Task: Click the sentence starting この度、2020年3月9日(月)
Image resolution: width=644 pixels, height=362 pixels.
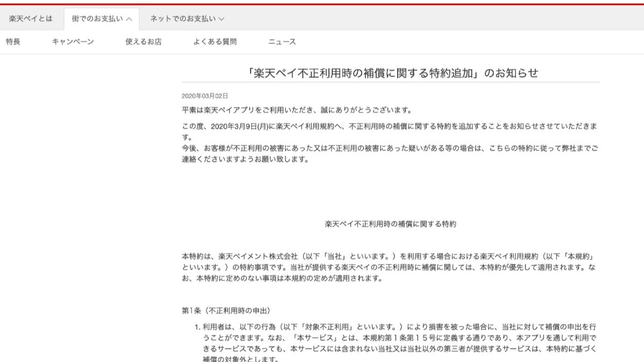Action: point(390,131)
